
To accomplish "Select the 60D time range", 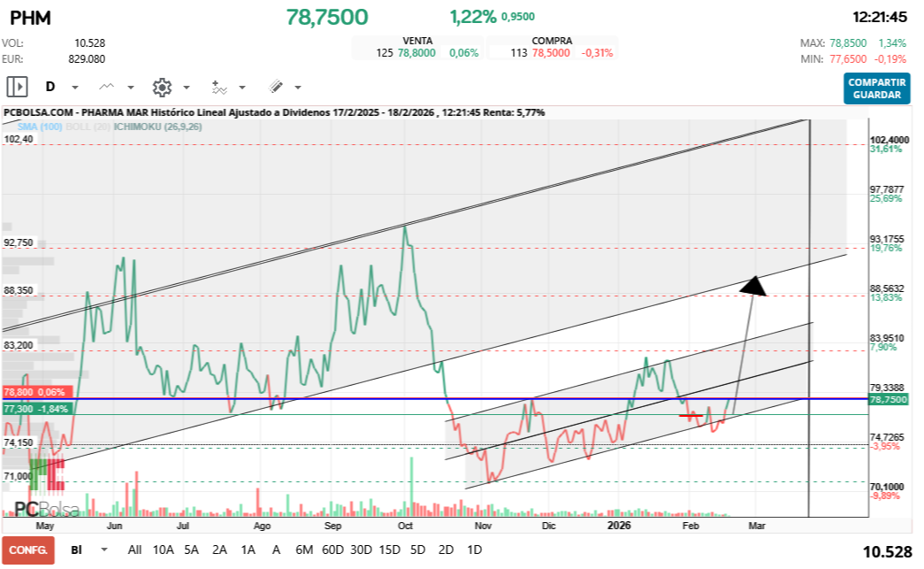I will [333, 550].
